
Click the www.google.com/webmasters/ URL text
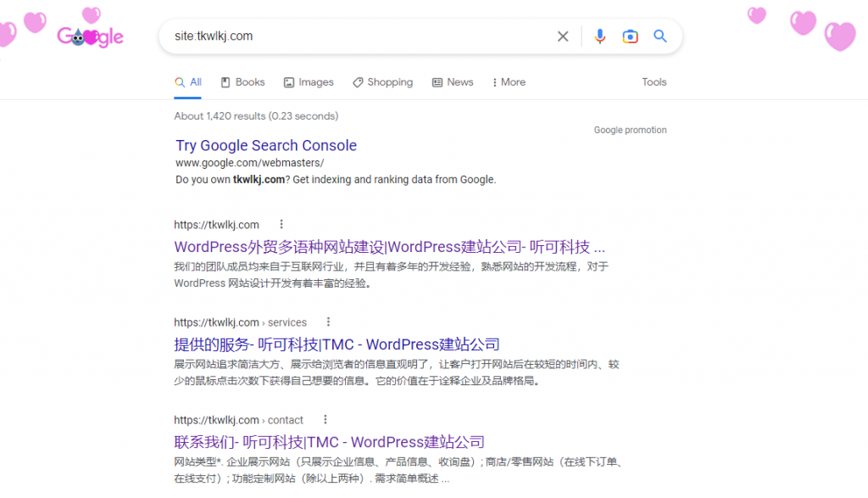point(250,163)
